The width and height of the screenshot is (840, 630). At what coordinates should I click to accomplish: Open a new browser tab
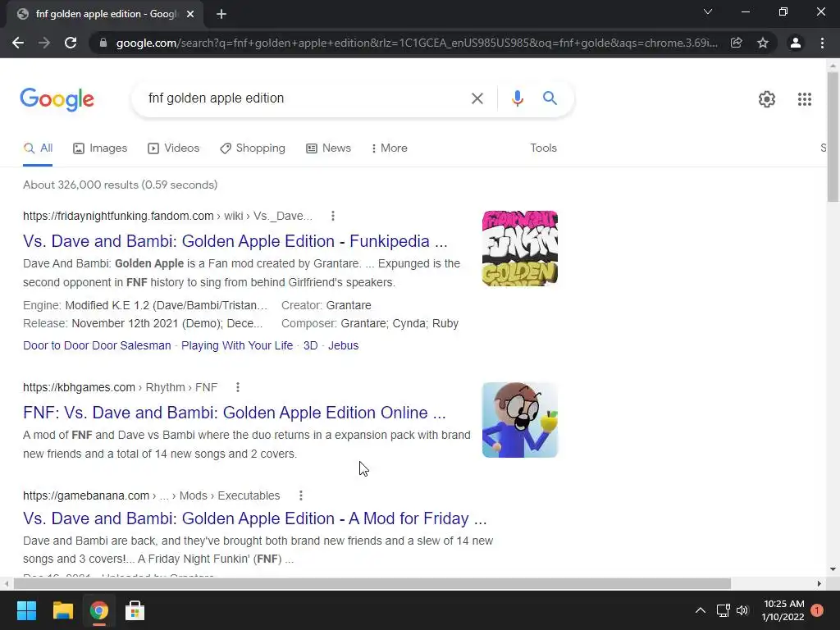221,14
